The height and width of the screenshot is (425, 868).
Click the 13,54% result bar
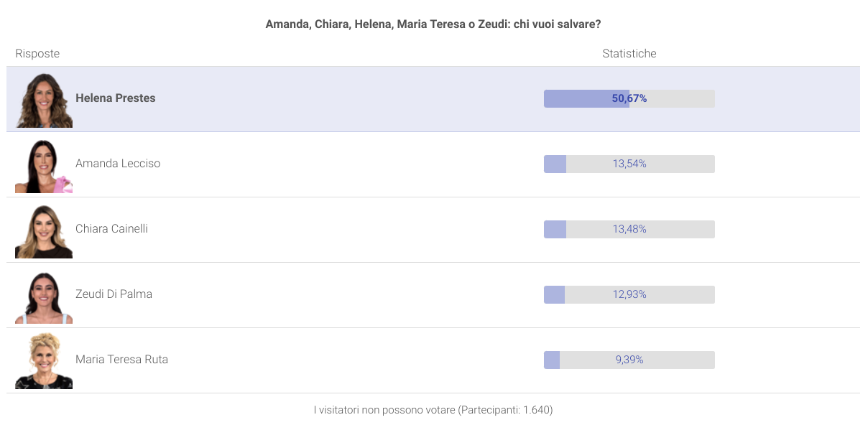click(629, 164)
